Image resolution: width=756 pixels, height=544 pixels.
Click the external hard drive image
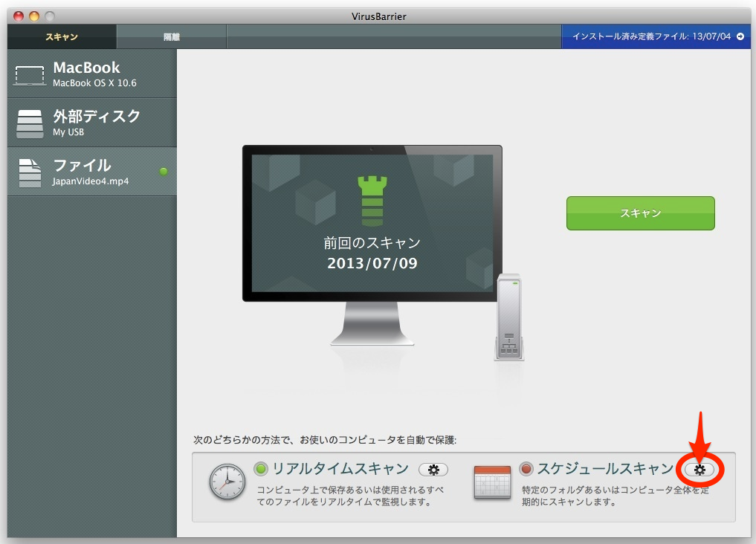coord(509,317)
